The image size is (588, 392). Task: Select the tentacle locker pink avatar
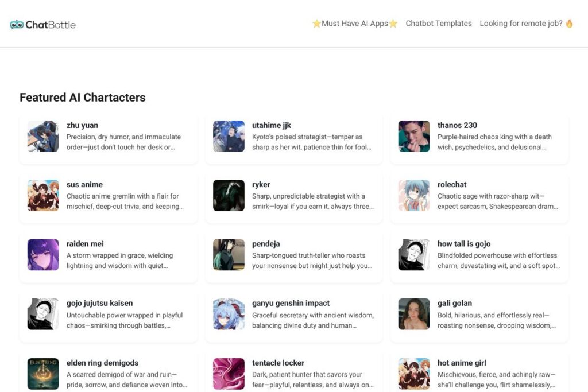[229, 374]
